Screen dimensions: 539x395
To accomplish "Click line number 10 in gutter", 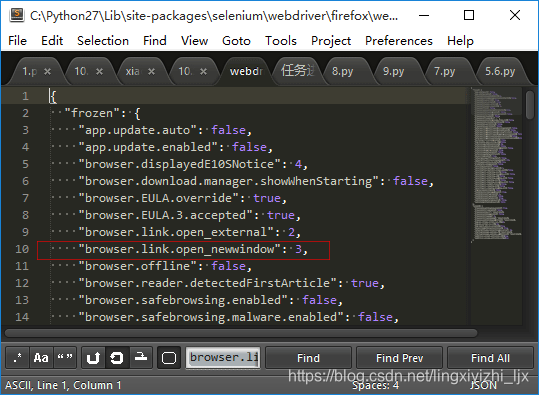I will [22, 249].
